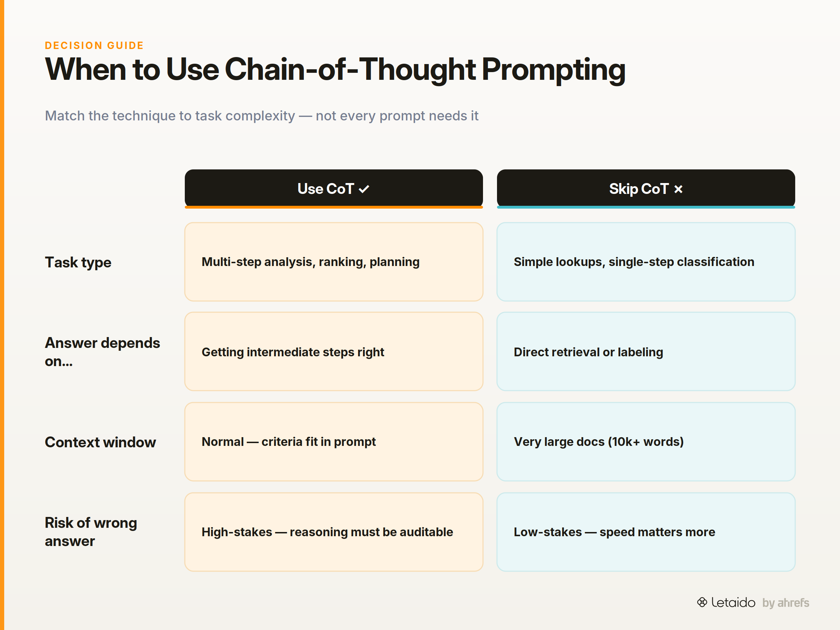The height and width of the screenshot is (630, 840).
Task: Click the Risk of wrong answer label
Action: 91,532
